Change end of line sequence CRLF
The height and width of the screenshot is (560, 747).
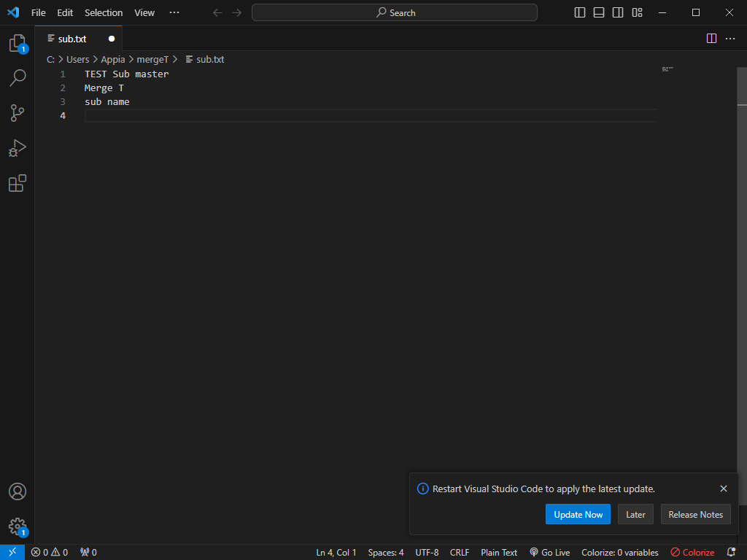click(x=460, y=553)
